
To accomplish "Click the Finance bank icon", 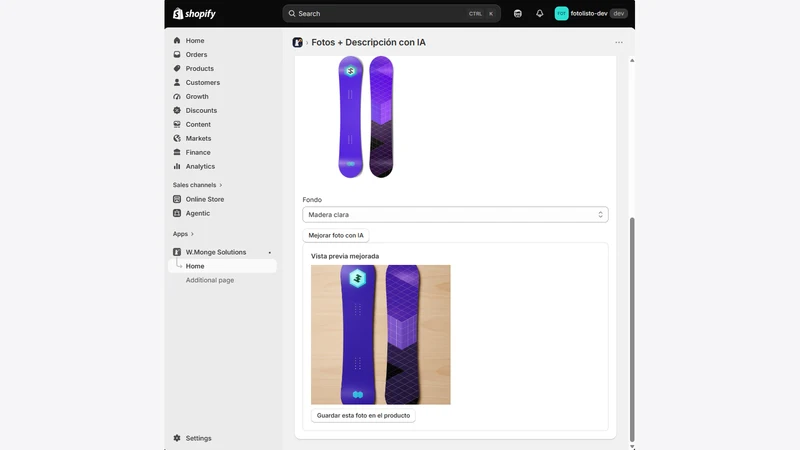I will coord(177,152).
